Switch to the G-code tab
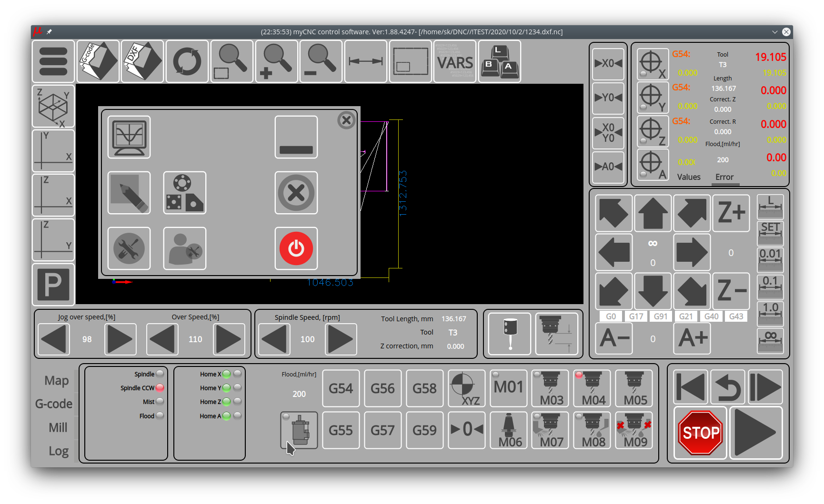The width and height of the screenshot is (824, 504). (54, 404)
